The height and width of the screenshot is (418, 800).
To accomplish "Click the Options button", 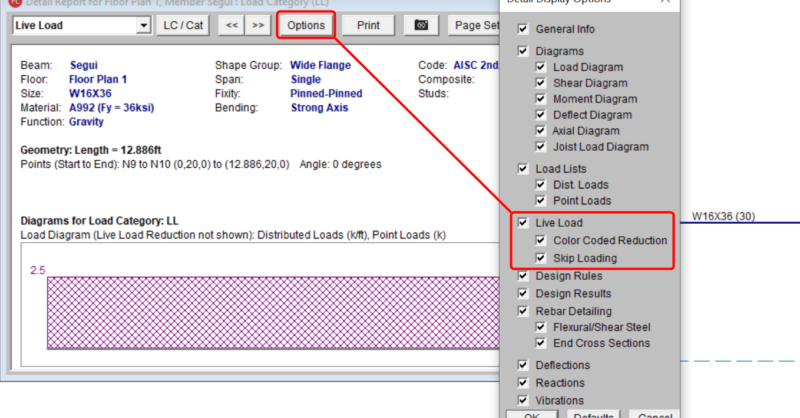I will tap(306, 24).
